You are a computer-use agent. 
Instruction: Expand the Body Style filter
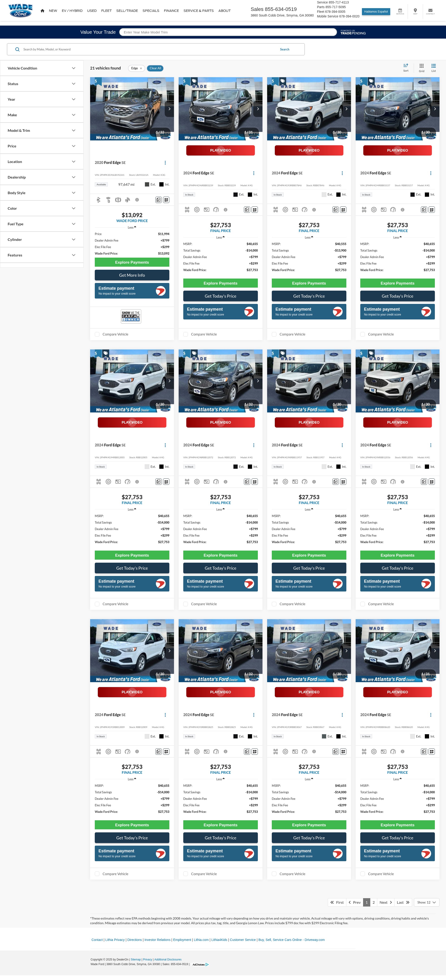(41, 193)
